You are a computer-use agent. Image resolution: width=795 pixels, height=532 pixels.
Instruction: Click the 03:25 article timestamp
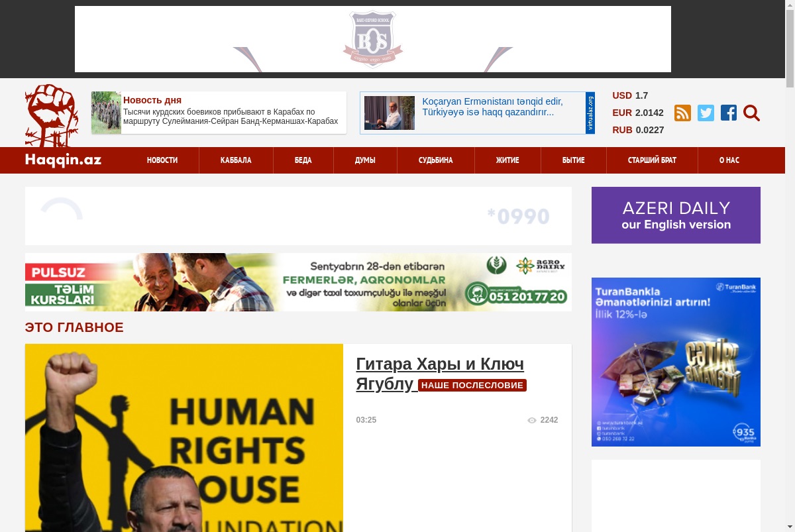(x=366, y=420)
